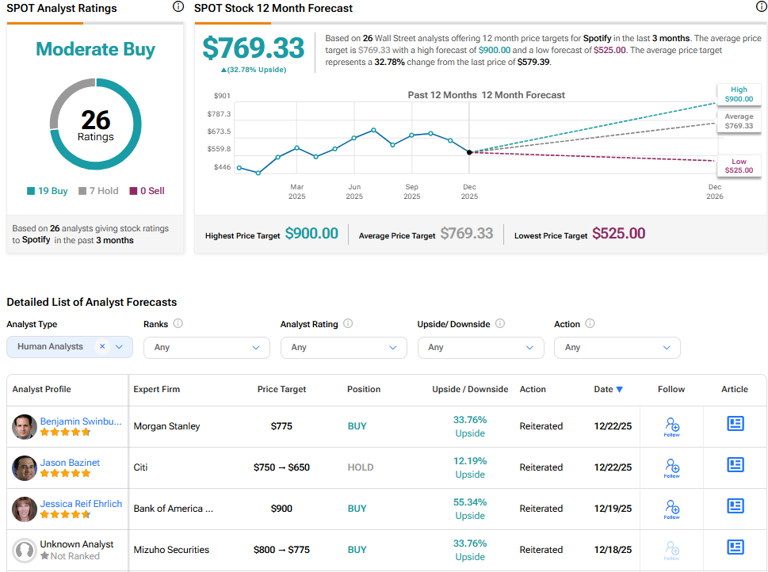Follow analyst Jessica Reif Ehrlich
This screenshot has width=768, height=572.
[672, 508]
